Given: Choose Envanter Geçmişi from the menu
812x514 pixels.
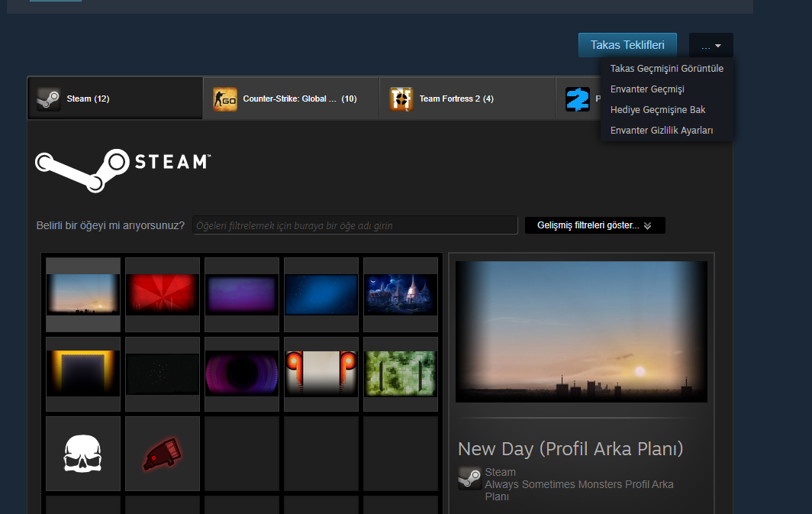Looking at the screenshot, I should tap(647, 89).
